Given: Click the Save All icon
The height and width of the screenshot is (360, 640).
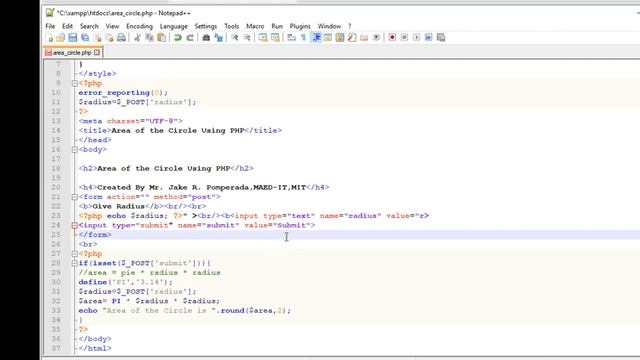Looking at the screenshot, I should click(85, 38).
